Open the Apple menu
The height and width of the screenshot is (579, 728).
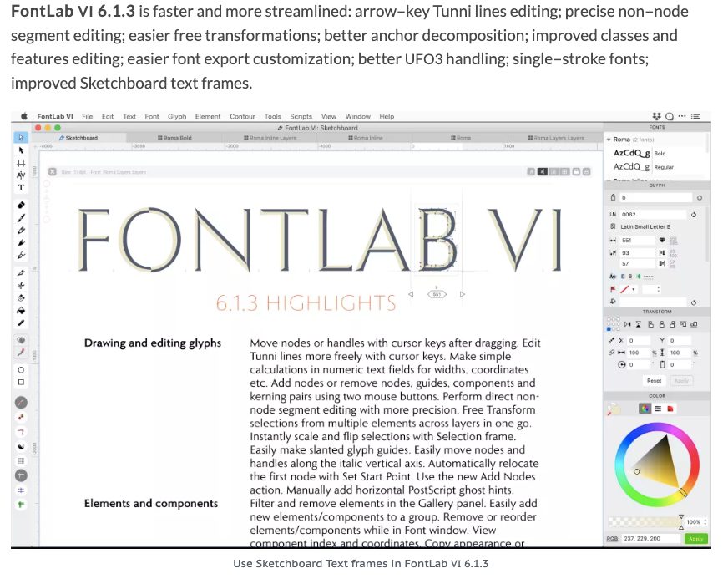pyautogui.click(x=23, y=116)
